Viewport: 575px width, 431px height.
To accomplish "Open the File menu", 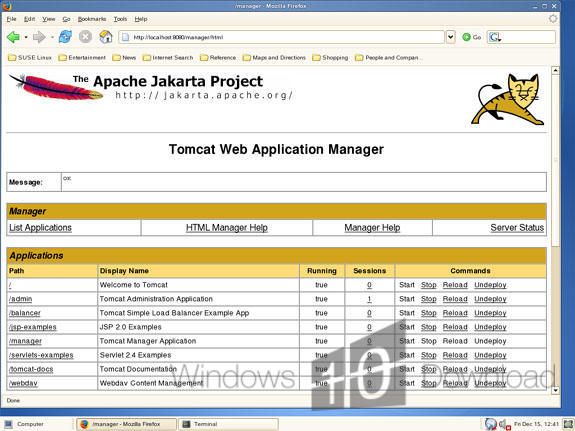I will coord(11,19).
